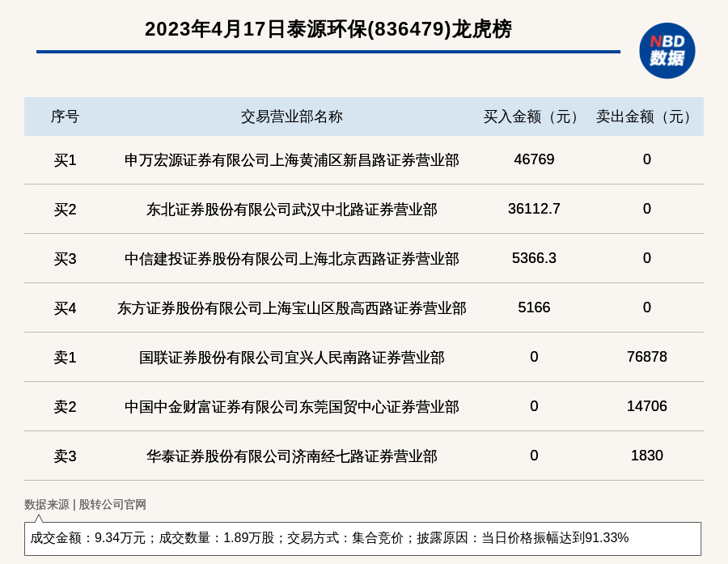Click the buy amount 0 in 卖2 row
The width and height of the screenshot is (728, 564).
click(534, 405)
